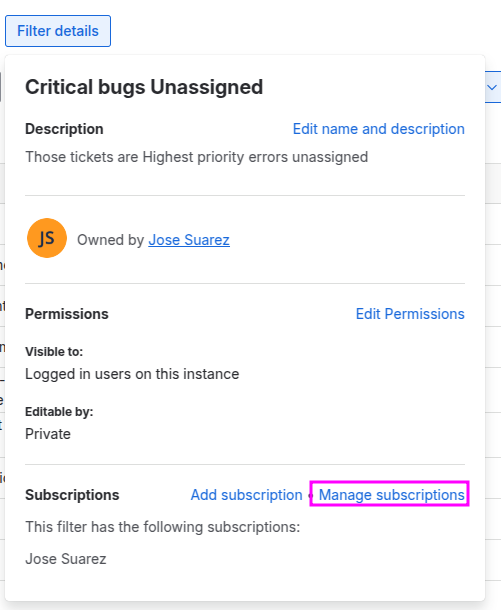Click the Subscriptions heading
Image resolution: width=501 pixels, height=610 pixels.
(x=72, y=495)
